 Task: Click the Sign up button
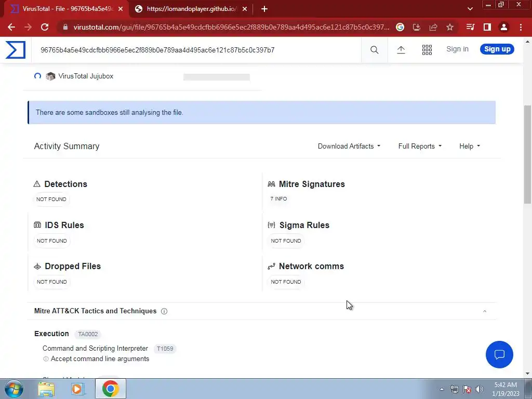click(497, 49)
